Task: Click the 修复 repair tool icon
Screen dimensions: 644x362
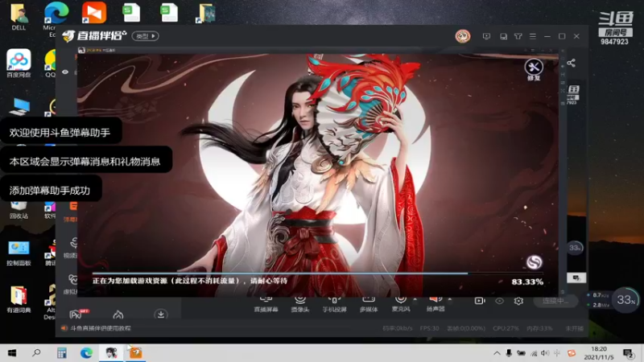Action: click(x=534, y=69)
